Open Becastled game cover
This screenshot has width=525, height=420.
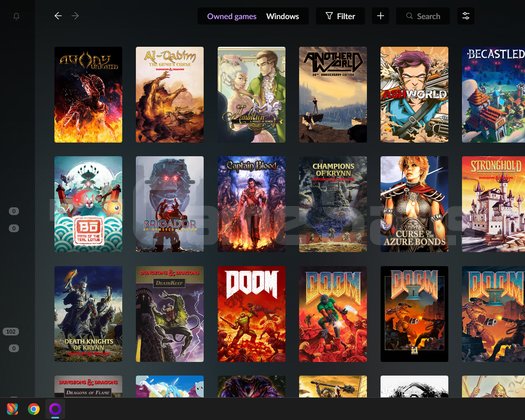[494, 95]
